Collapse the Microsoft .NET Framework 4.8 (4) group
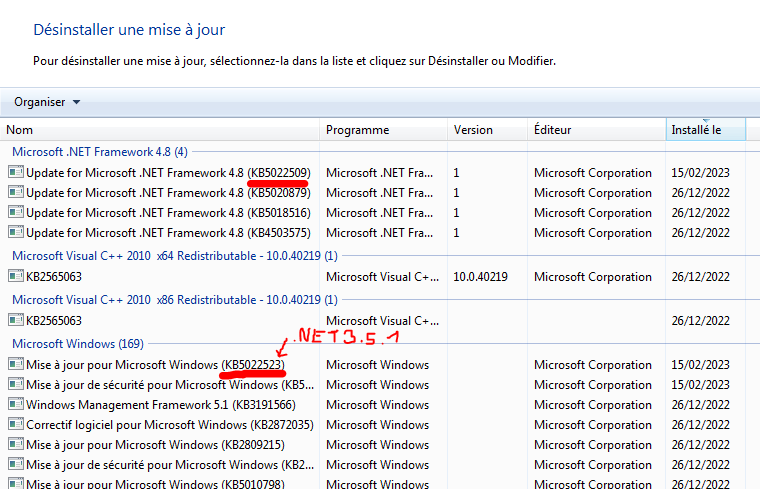The image size is (760, 489). click(x=100, y=152)
